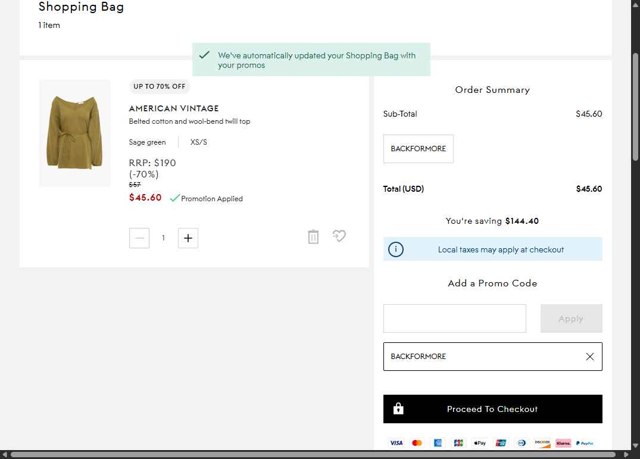Click Proceed To Checkout button
Viewport: 640px width, 459px height.
point(493,409)
